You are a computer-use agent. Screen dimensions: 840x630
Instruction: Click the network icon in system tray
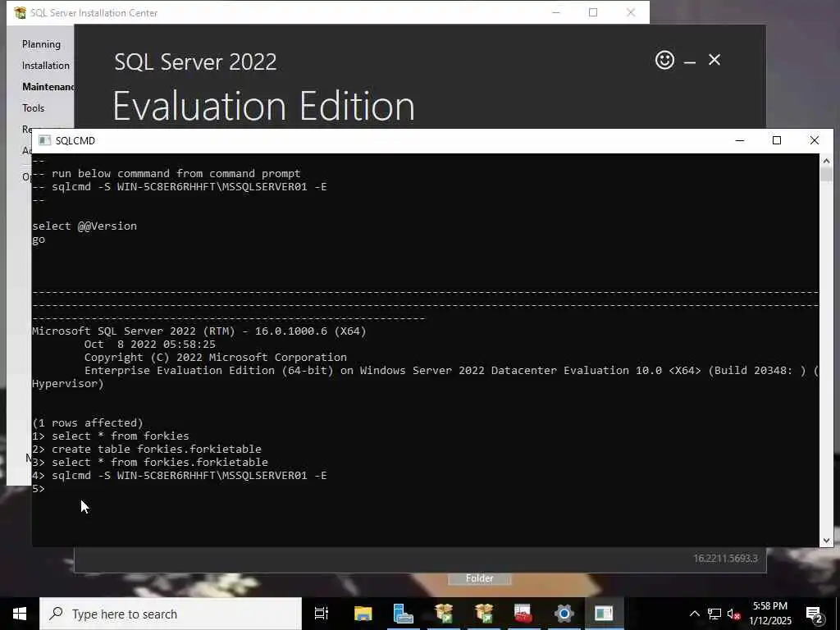pos(714,614)
